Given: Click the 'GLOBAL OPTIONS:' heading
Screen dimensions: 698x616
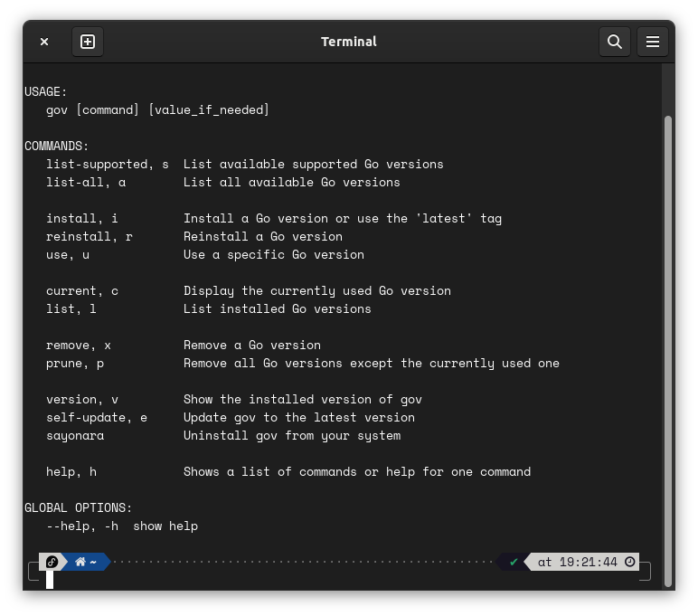Looking at the screenshot, I should [79, 507].
